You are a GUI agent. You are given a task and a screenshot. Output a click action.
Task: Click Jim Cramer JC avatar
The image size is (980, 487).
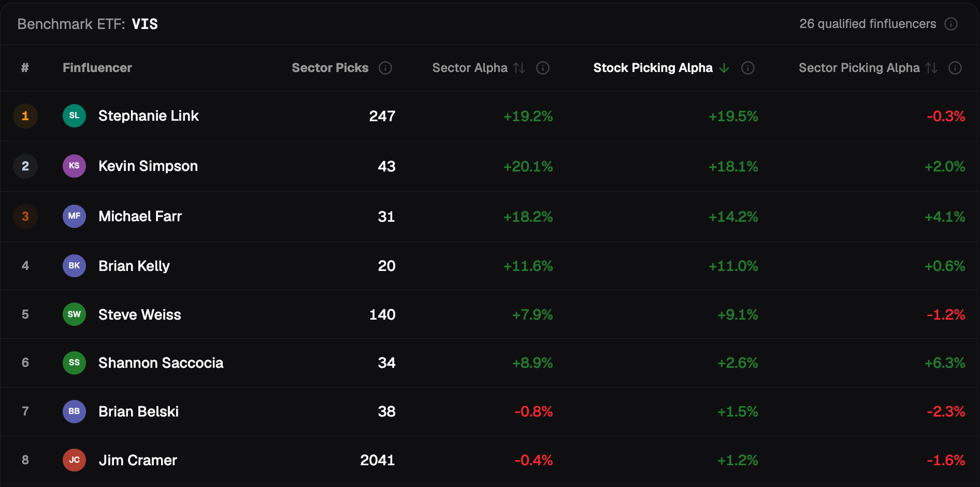point(74,460)
